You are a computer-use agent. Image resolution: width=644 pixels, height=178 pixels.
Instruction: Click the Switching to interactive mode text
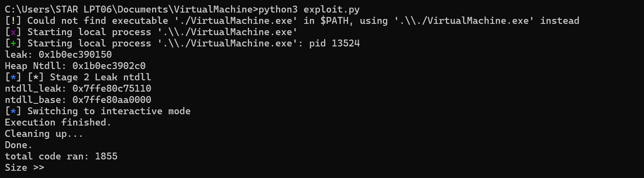tap(109, 111)
